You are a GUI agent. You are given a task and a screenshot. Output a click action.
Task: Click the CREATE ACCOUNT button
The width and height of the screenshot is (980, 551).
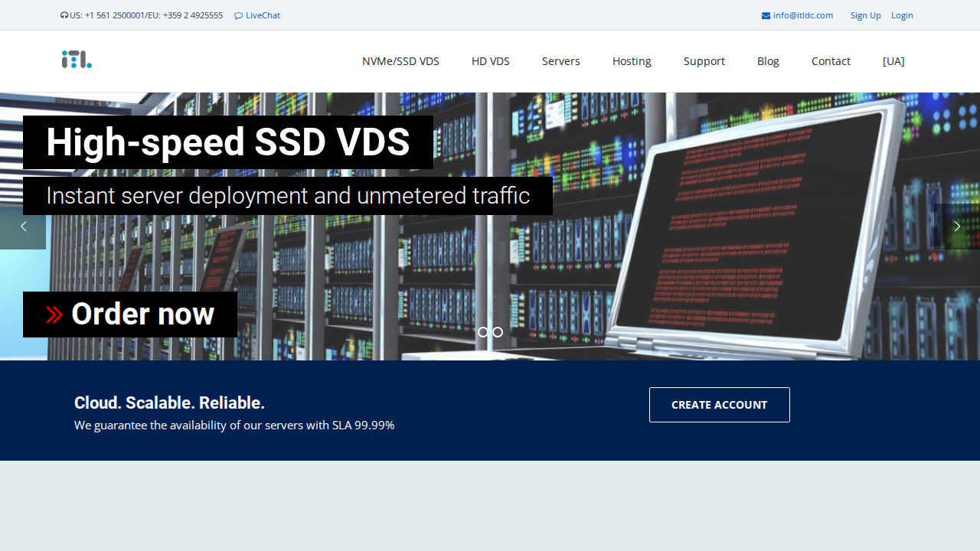[720, 405]
